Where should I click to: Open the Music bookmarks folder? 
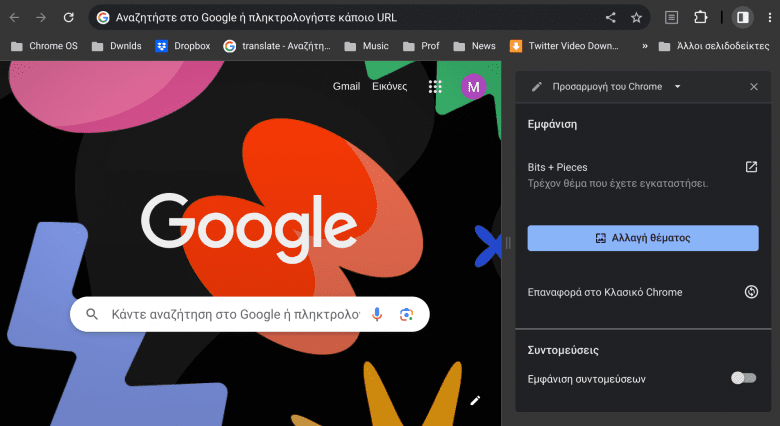tap(366, 46)
